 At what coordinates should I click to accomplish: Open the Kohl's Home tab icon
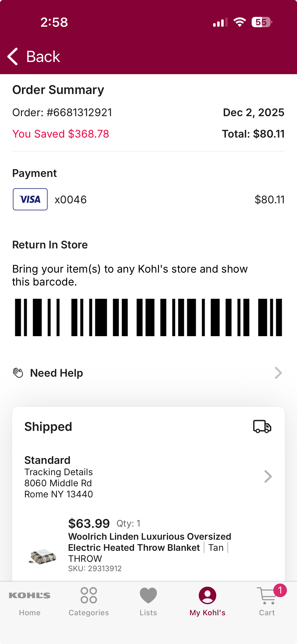(30, 596)
